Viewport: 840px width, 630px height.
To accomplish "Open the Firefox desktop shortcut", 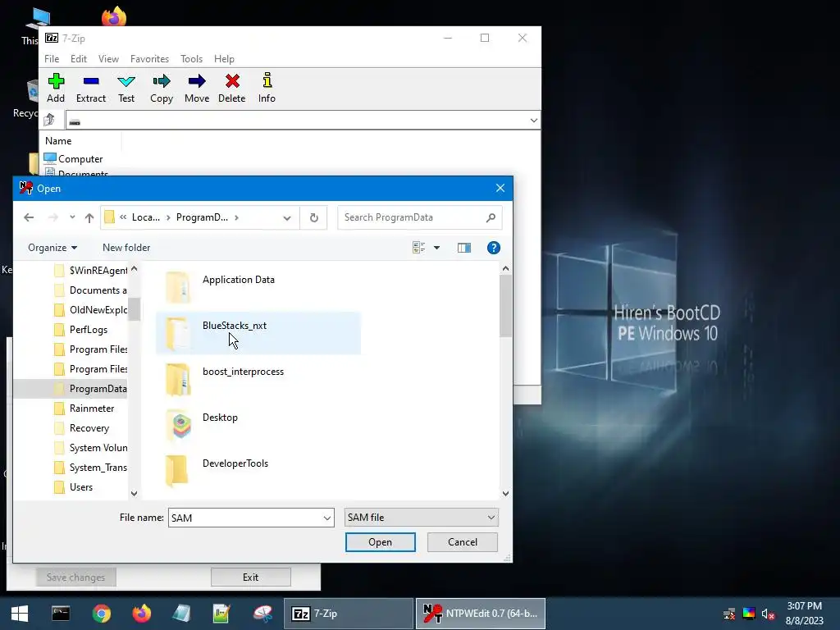I will (x=113, y=16).
